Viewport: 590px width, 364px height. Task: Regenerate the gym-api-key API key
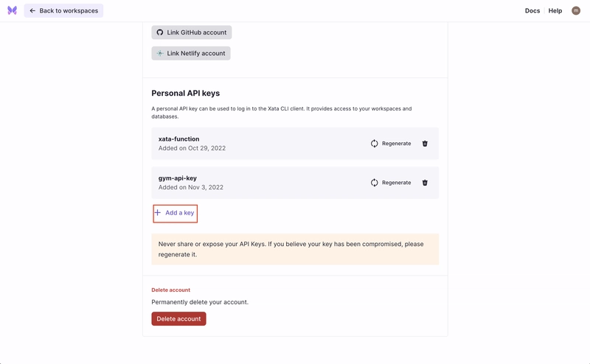(391, 183)
